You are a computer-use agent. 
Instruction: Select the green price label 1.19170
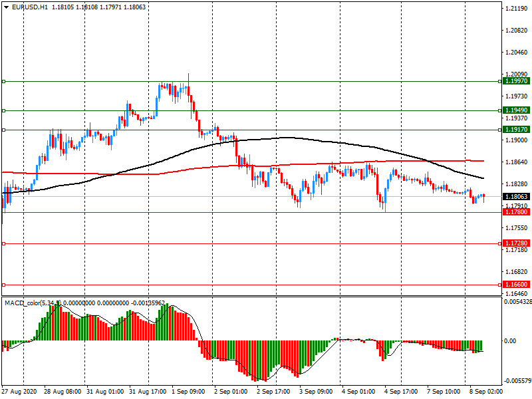517,130
